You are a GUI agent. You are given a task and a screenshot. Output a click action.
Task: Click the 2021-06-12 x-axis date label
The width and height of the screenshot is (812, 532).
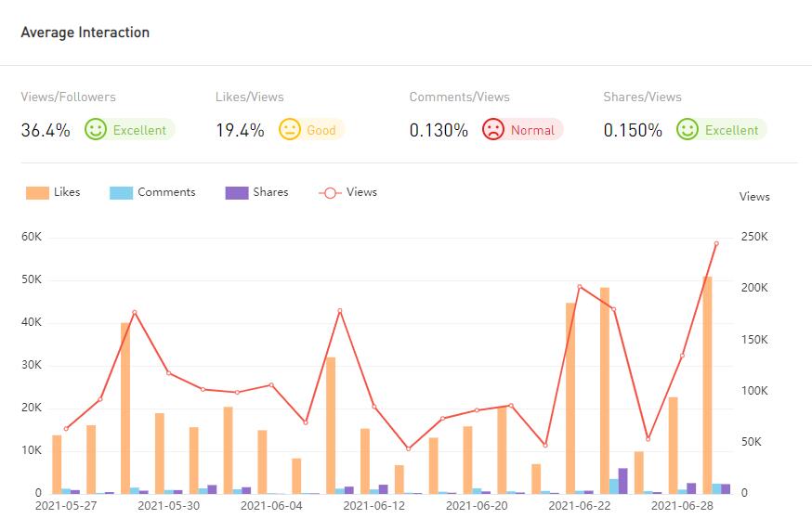[374, 506]
